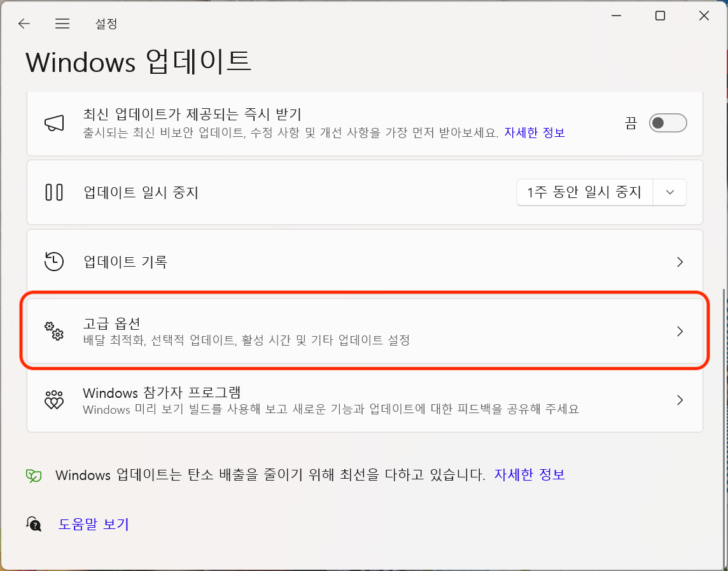
Task: Close the Settings window
Action: coord(704,16)
